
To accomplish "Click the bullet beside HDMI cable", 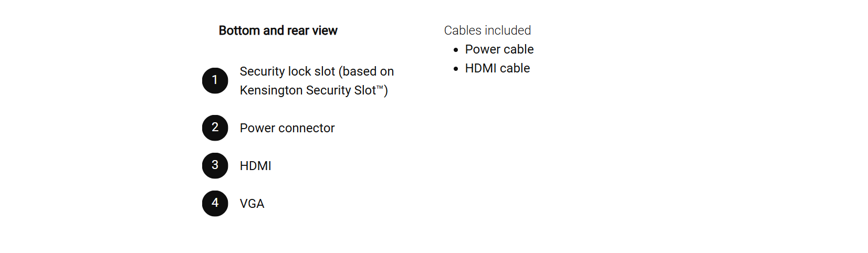I will 456,69.
